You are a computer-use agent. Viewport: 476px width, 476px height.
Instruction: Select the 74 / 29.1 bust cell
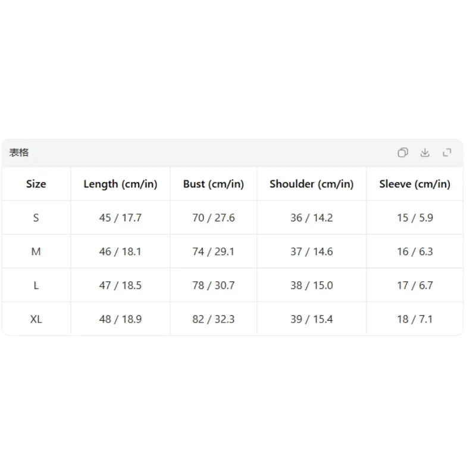214,251
